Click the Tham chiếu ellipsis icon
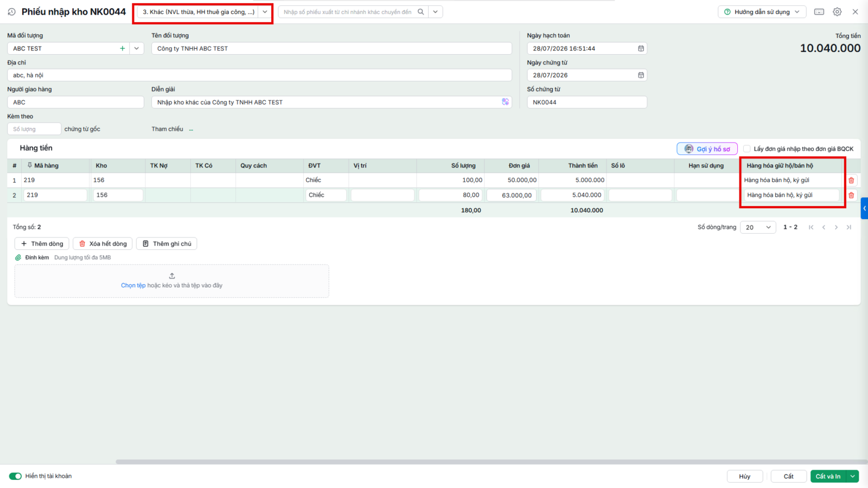Image resolution: width=868 pixels, height=488 pixels. tap(191, 130)
